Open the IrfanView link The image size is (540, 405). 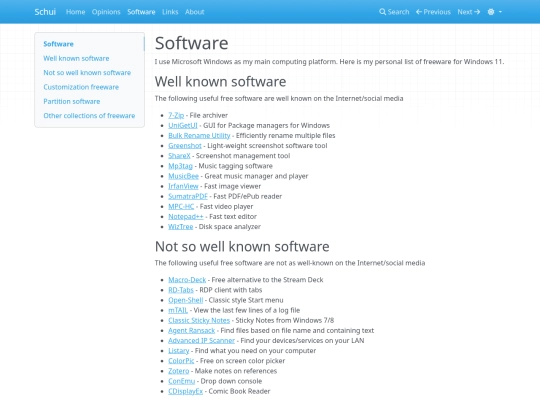[183, 186]
